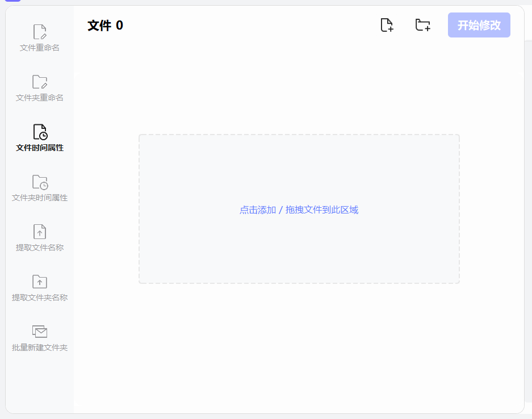532x419 pixels.
Task: Click the 文件 0 counter heading
Action: click(105, 26)
